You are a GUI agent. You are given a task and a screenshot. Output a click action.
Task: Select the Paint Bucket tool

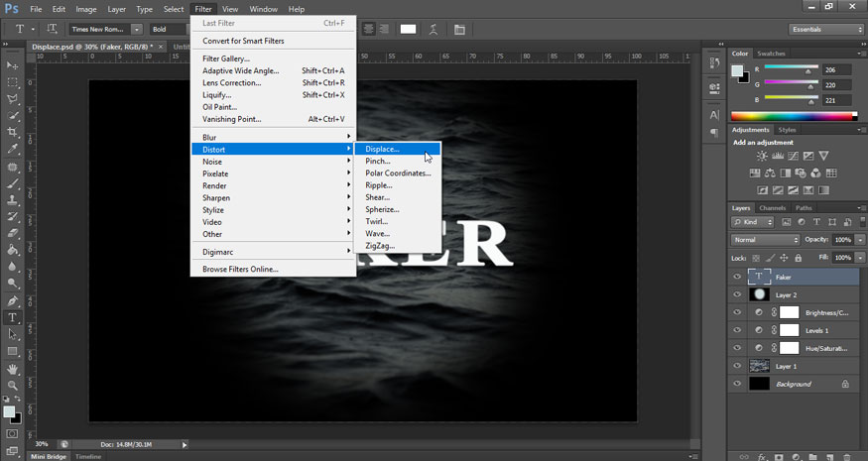click(x=12, y=250)
